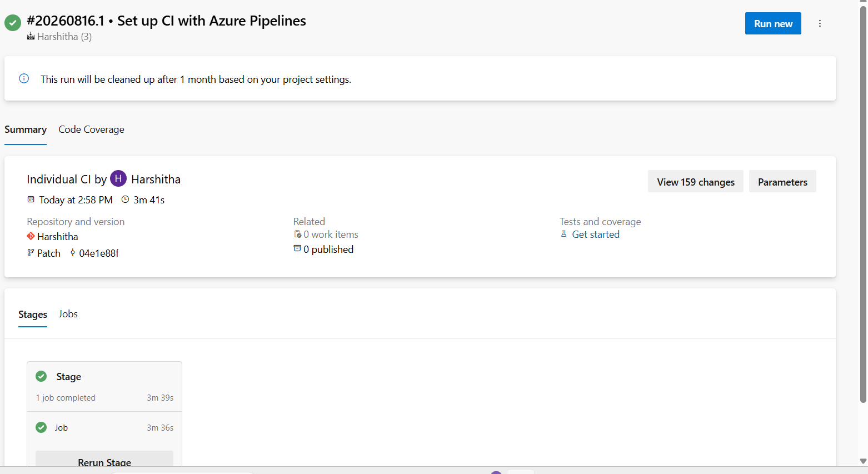Viewport: 868px width, 474px height.
Task: Click the clock duration icon beside 3m 41s
Action: pyautogui.click(x=125, y=199)
